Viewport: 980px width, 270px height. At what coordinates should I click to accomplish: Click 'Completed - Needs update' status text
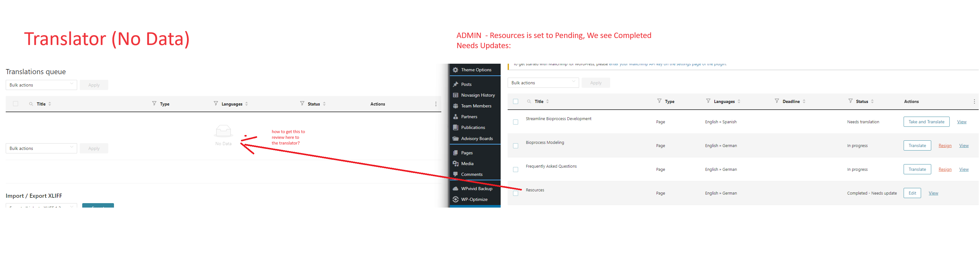[x=872, y=193]
